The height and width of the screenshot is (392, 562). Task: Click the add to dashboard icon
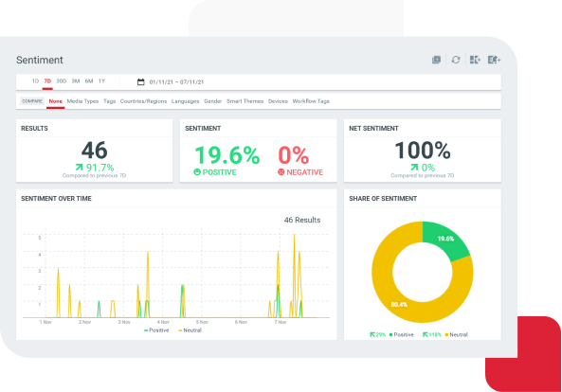475,60
